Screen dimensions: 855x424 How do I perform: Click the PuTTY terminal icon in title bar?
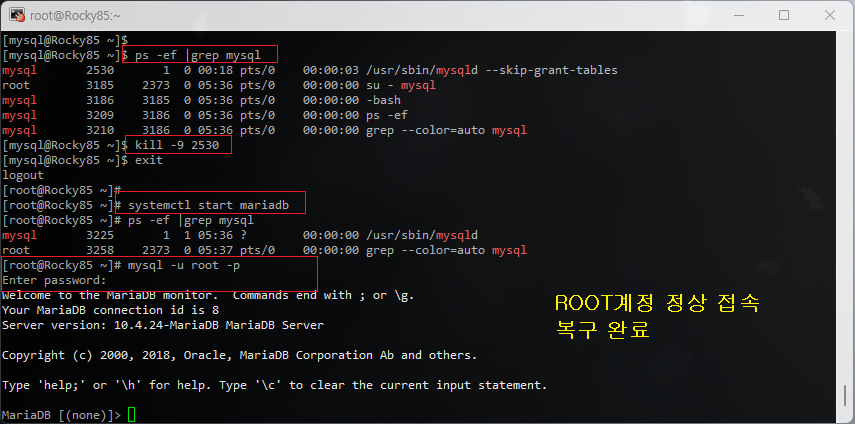(x=17, y=15)
